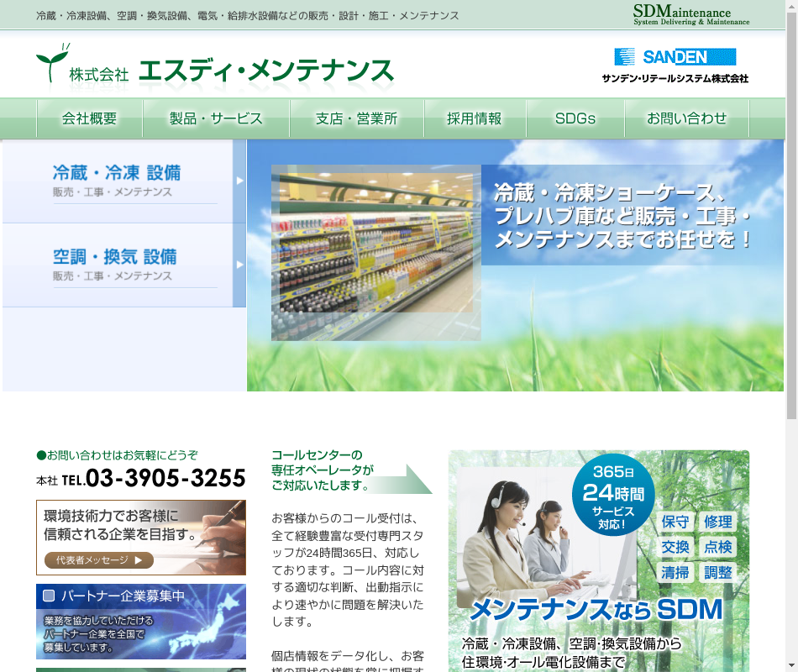Screen dimensions: 798x672
Task: Select 空調・換気 設備 side panel
Action: pyautogui.click(x=118, y=265)
